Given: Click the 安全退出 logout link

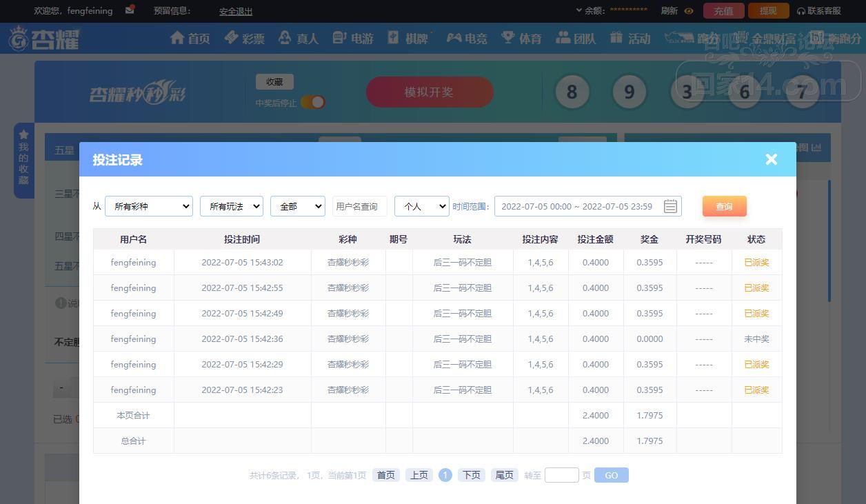Looking at the screenshot, I should tap(236, 11).
